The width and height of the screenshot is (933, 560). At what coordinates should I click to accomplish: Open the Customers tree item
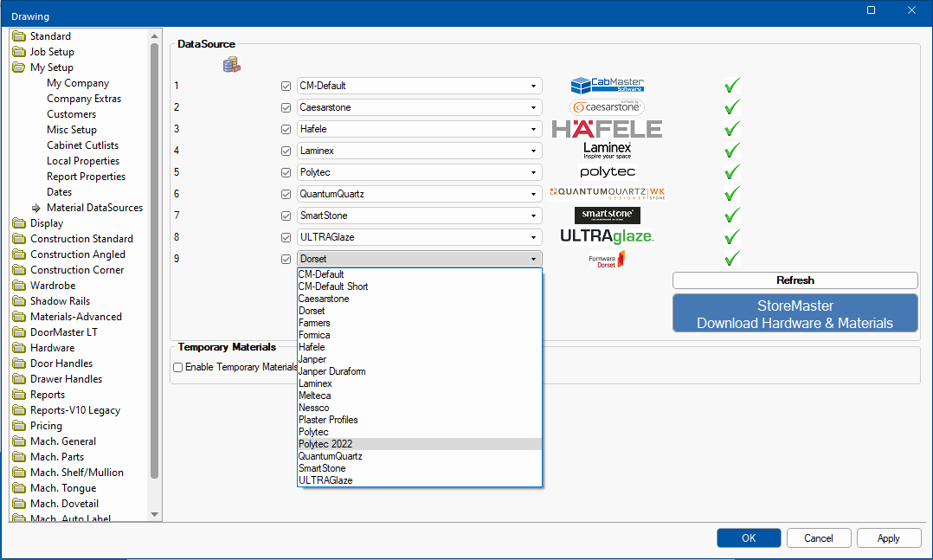tap(71, 114)
